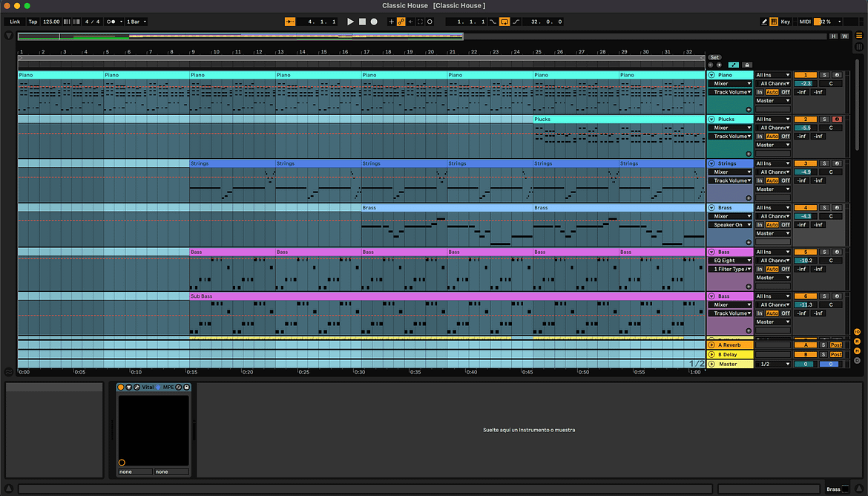Adjust the Piano track volume field

coord(805,84)
